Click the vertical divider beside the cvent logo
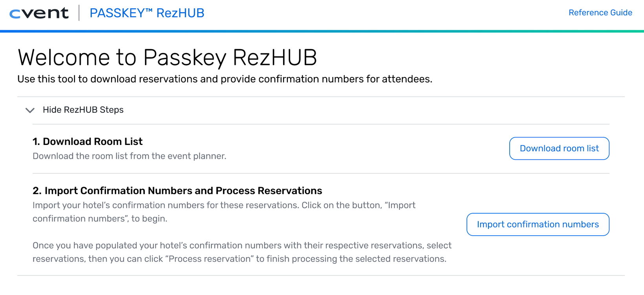This screenshot has height=295, width=644. pos(79,13)
